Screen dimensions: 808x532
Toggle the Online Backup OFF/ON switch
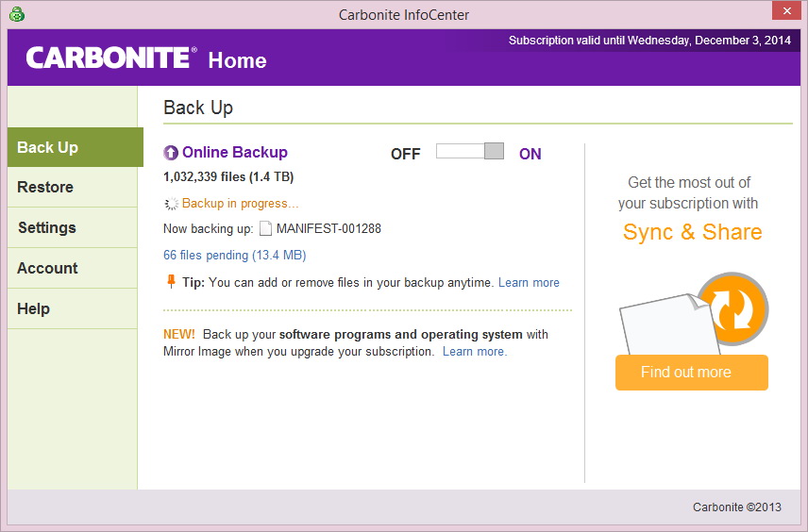point(469,152)
